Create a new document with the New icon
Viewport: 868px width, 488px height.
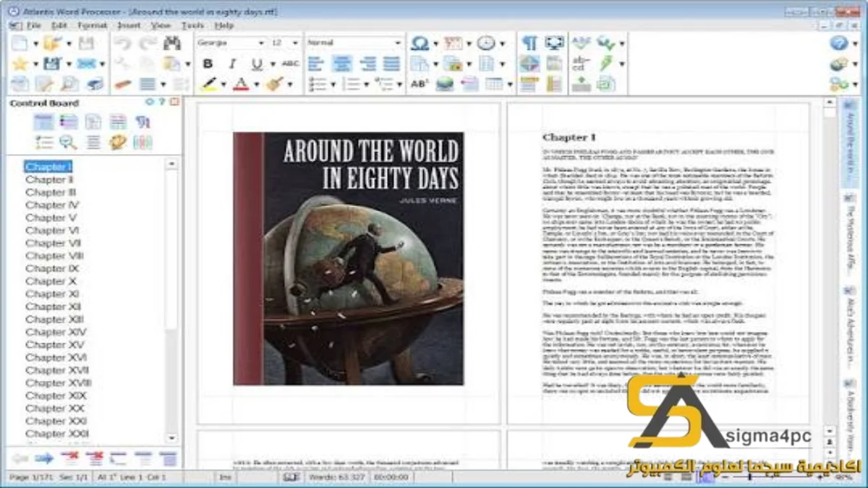click(x=20, y=43)
